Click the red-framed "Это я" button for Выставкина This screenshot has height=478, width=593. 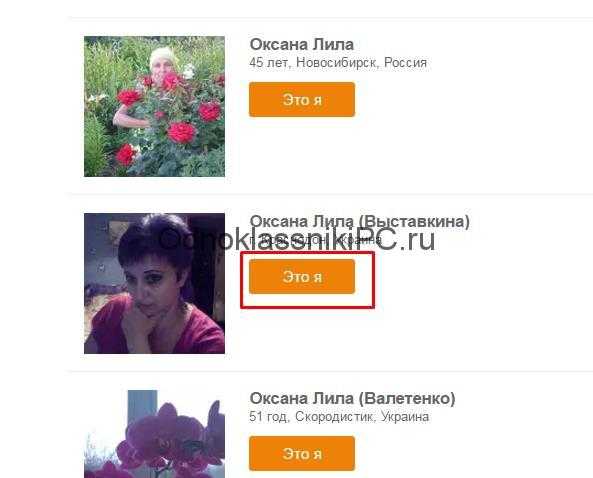pyautogui.click(x=302, y=276)
